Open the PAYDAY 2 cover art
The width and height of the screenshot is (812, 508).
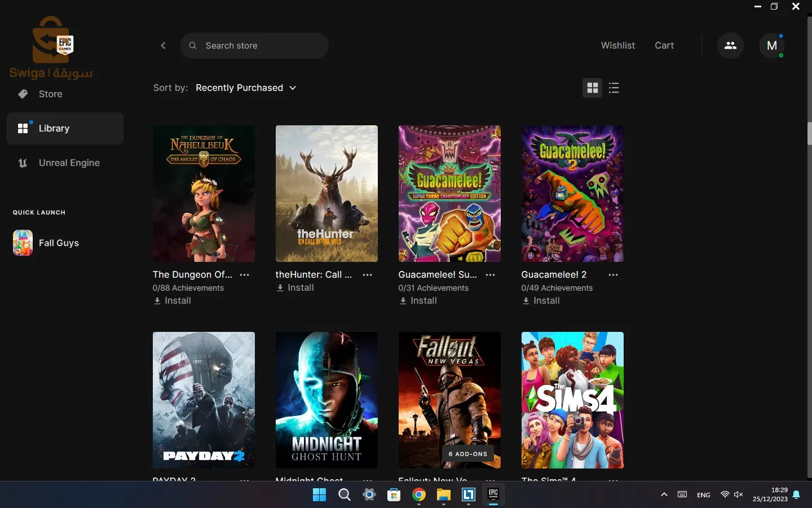[x=204, y=400]
